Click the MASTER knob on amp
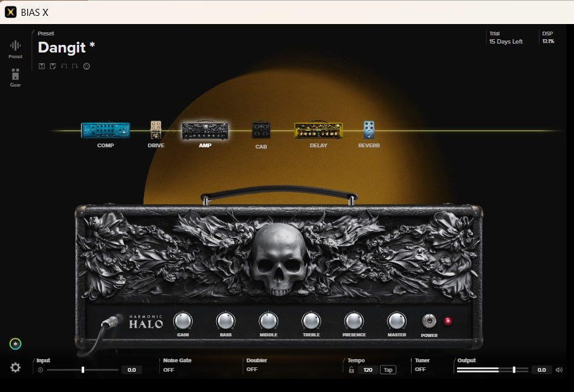This screenshot has height=392, width=574. (x=397, y=321)
